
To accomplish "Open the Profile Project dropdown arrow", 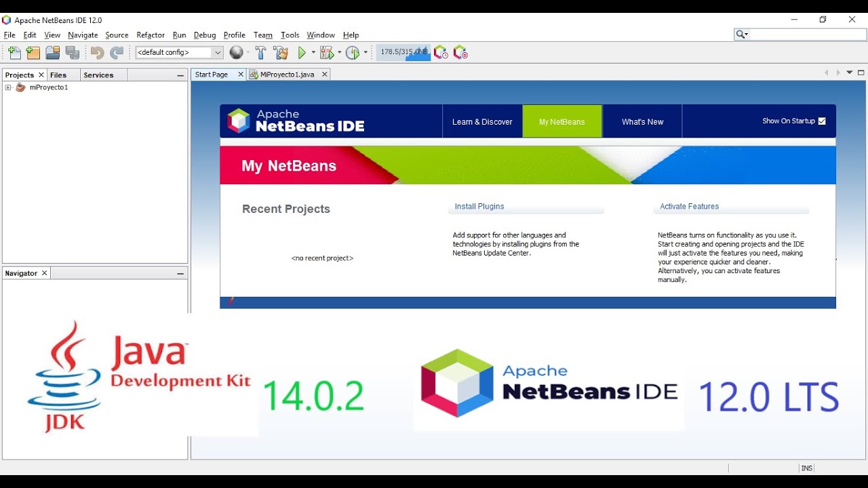I will (x=366, y=52).
